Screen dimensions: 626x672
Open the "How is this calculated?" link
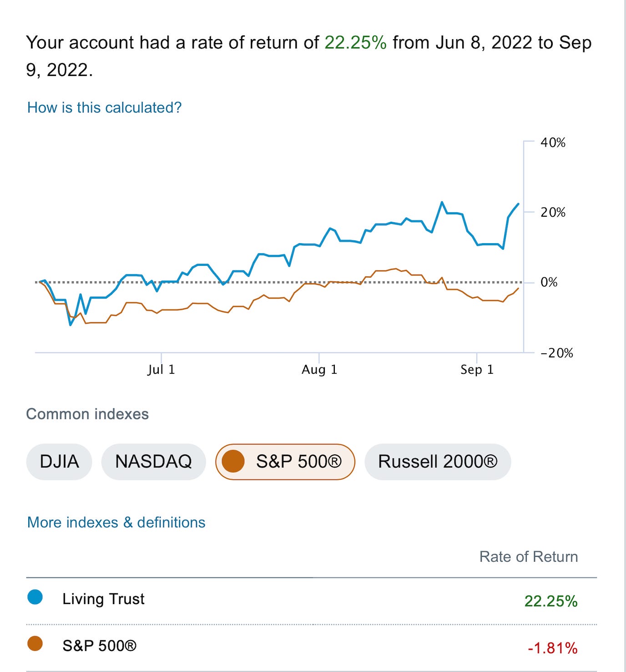click(x=104, y=107)
